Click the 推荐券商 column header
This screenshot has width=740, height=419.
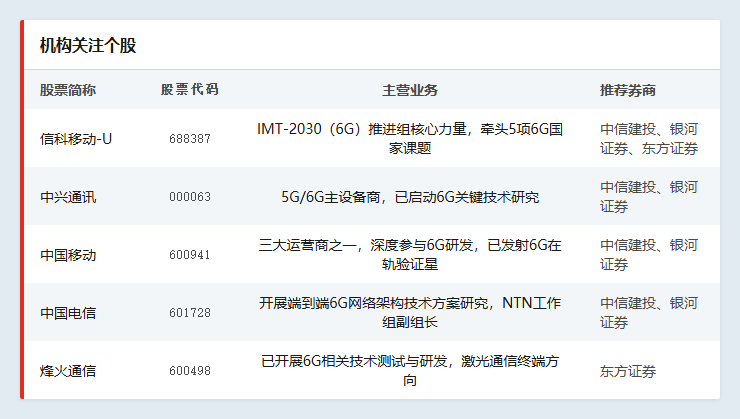[628, 90]
